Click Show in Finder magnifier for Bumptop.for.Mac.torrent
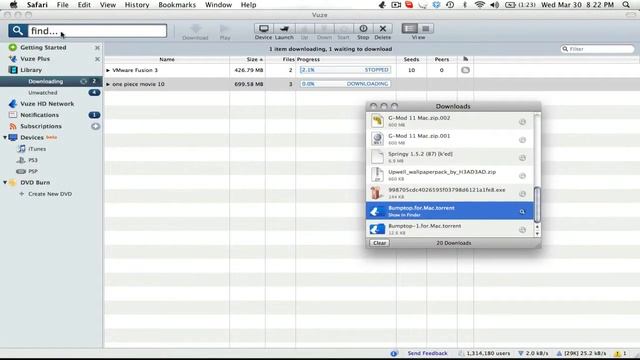Viewport: 640px width, 360px height. point(522,212)
